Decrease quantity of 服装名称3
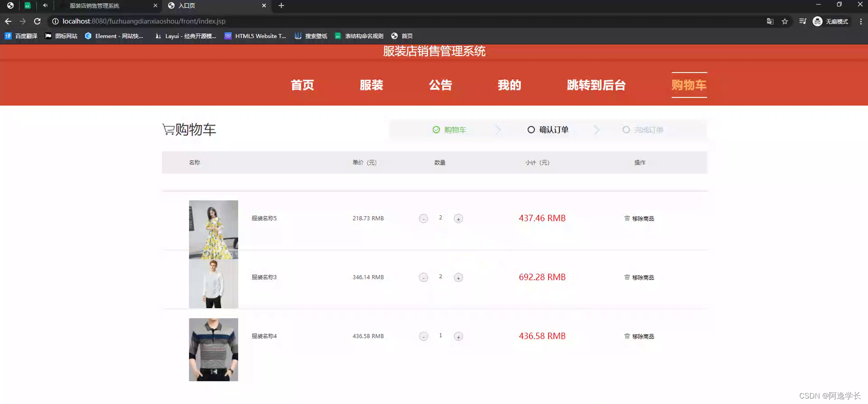 423,277
